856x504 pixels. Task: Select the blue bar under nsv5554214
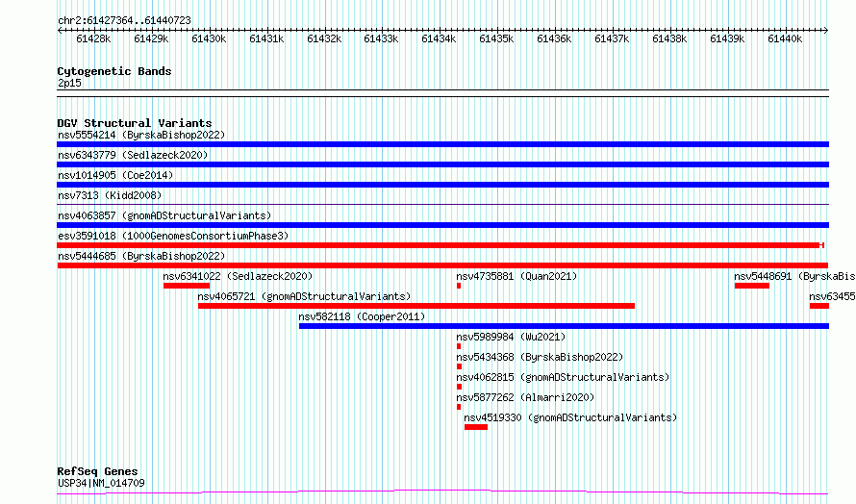(x=442, y=144)
